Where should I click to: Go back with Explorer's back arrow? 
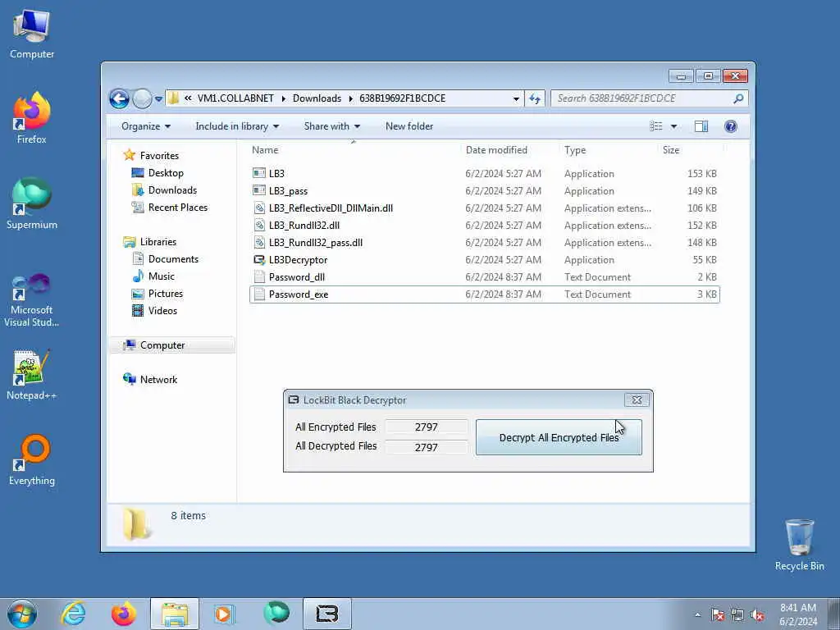coord(119,98)
